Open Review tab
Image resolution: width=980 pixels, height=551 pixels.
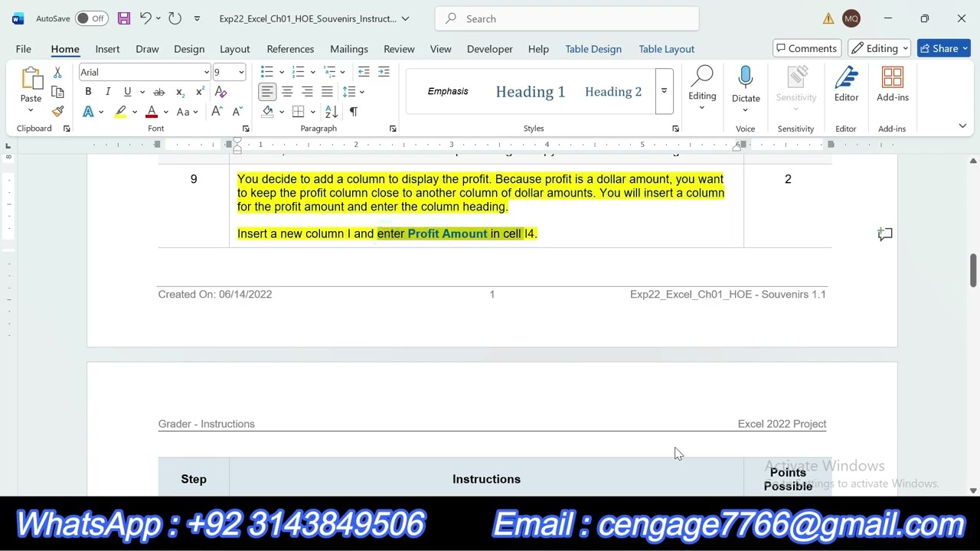399,49
